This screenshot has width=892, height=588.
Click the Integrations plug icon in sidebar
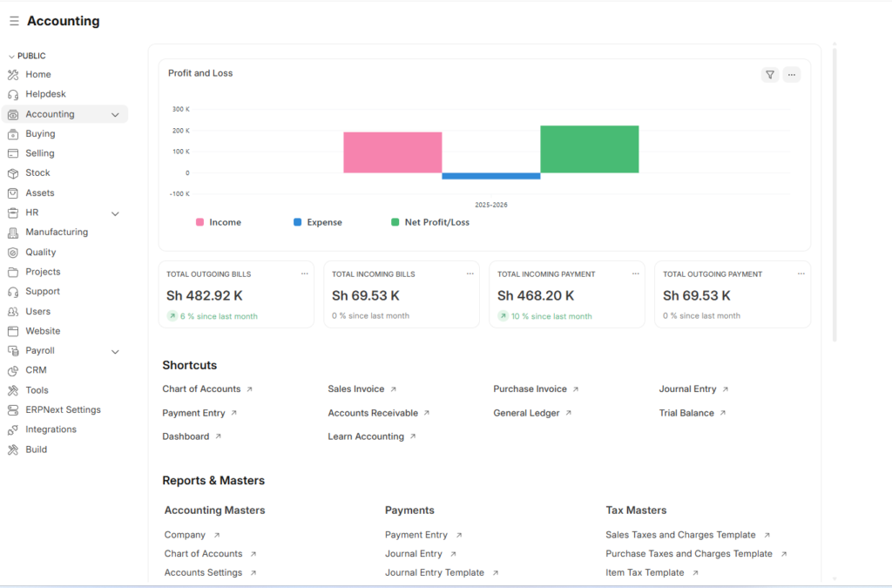pos(13,429)
